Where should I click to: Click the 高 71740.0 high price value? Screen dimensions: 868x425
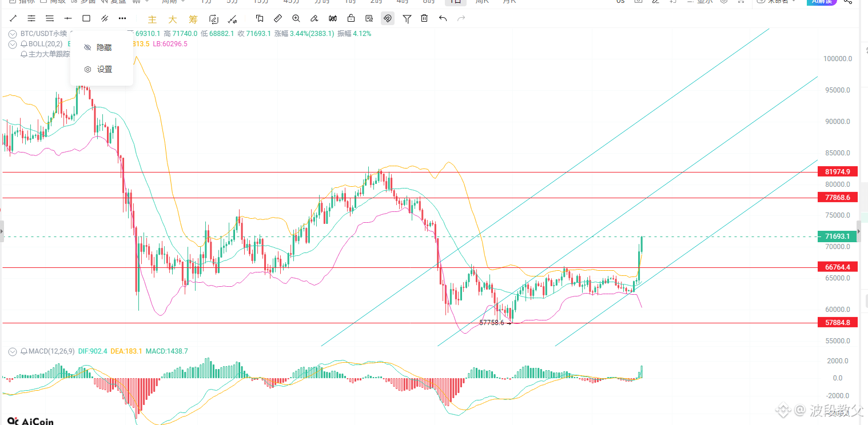[181, 34]
